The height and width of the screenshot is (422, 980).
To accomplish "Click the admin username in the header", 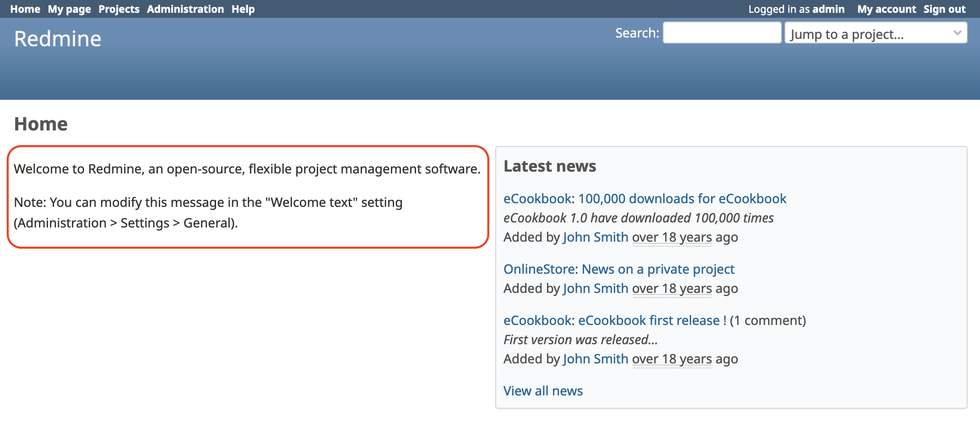I will tap(829, 9).
